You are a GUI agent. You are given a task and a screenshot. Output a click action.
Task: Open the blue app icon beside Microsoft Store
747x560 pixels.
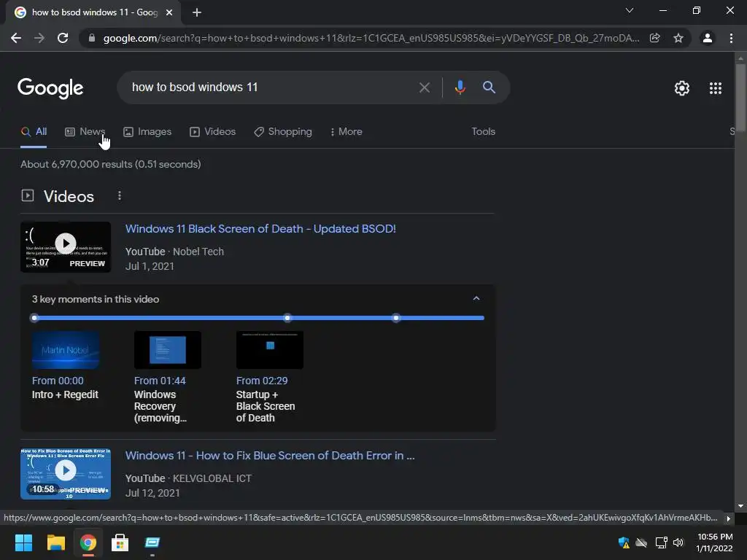[x=152, y=542]
